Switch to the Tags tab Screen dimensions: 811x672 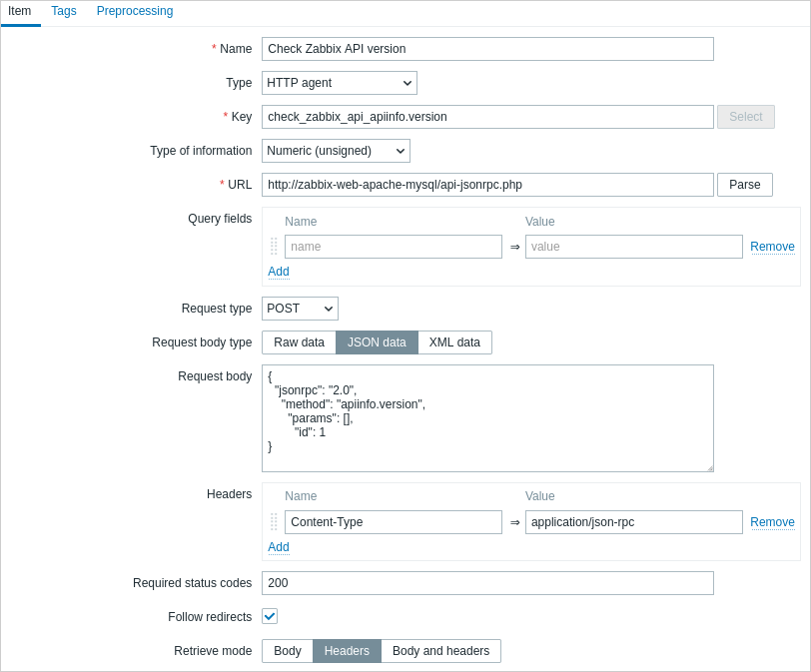[x=64, y=11]
